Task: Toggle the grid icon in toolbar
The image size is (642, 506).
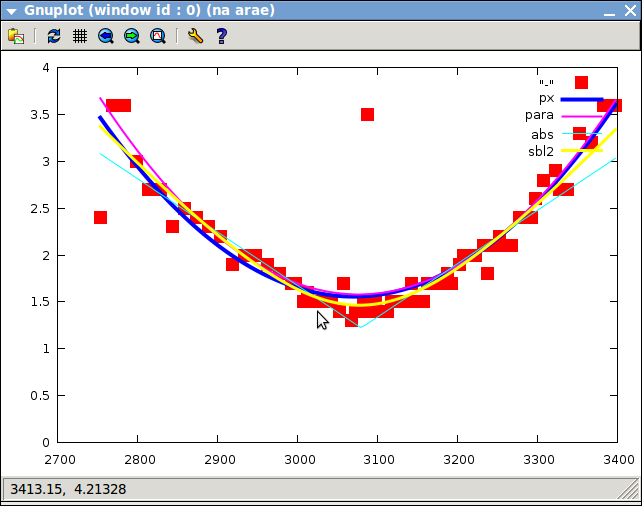Action: point(79,36)
